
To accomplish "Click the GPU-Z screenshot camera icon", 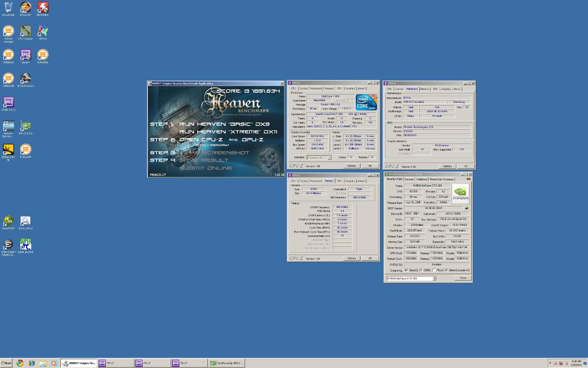I will pos(468,179).
